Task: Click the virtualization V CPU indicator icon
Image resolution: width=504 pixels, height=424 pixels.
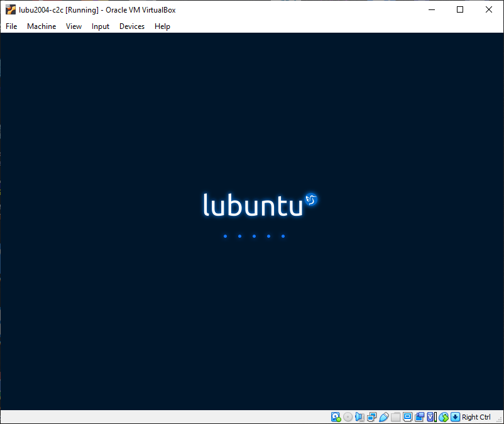Action: click(430, 417)
